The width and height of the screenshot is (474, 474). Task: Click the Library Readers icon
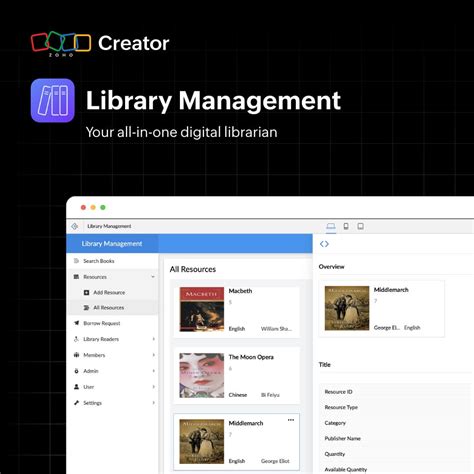tap(76, 339)
